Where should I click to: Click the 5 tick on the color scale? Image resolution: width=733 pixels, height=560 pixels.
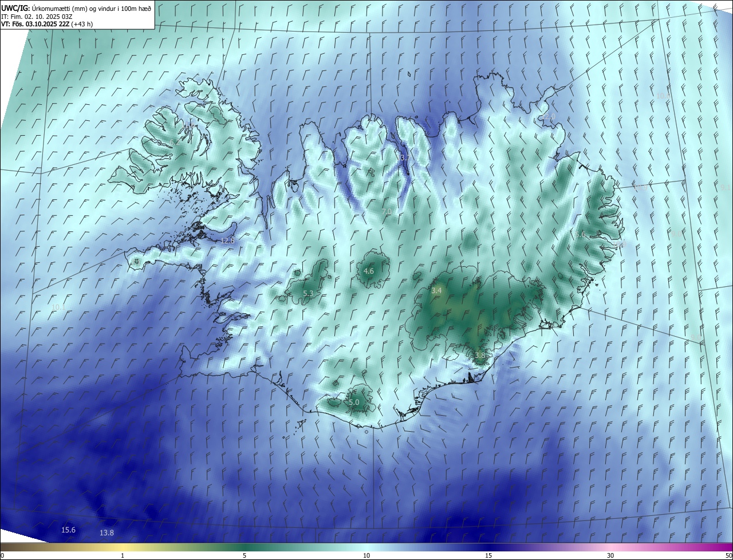245,555
